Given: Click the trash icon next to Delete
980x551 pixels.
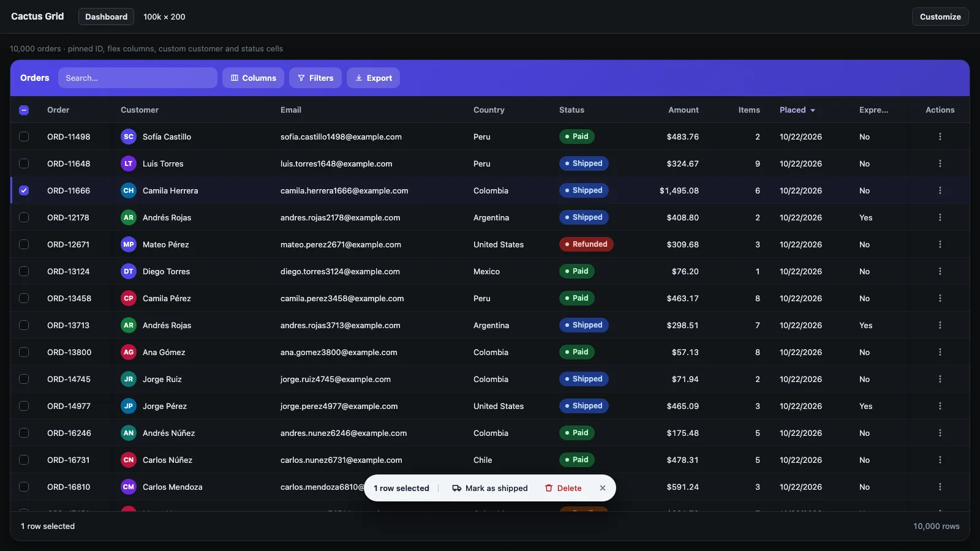Looking at the screenshot, I should (x=549, y=488).
